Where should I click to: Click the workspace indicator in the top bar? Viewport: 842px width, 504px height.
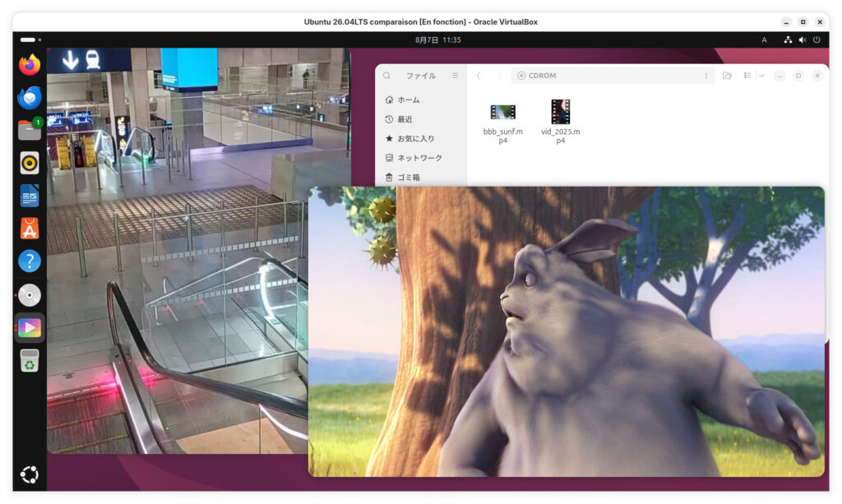30,39
